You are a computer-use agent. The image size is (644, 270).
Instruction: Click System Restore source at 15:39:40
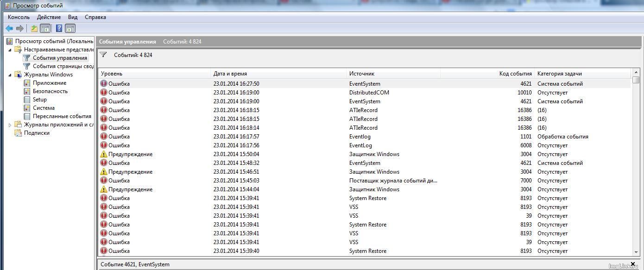[368, 251]
